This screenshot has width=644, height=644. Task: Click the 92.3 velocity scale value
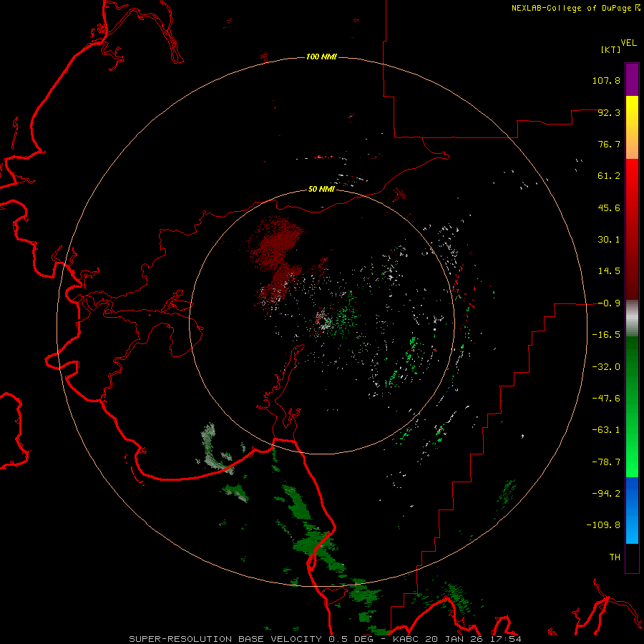click(x=609, y=112)
